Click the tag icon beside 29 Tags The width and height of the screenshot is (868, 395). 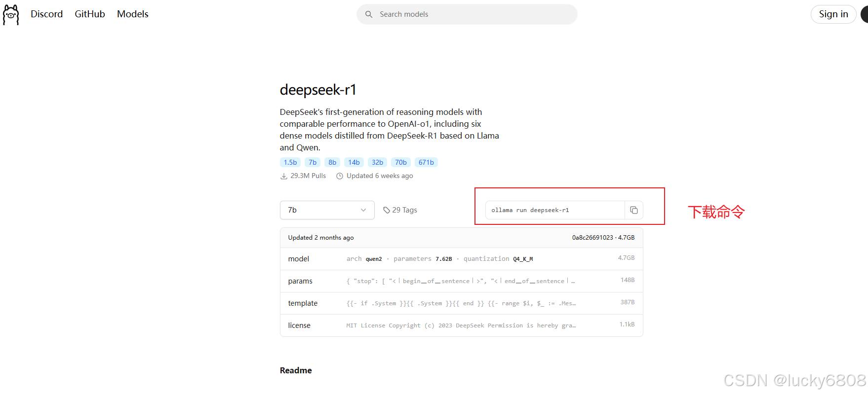point(387,210)
